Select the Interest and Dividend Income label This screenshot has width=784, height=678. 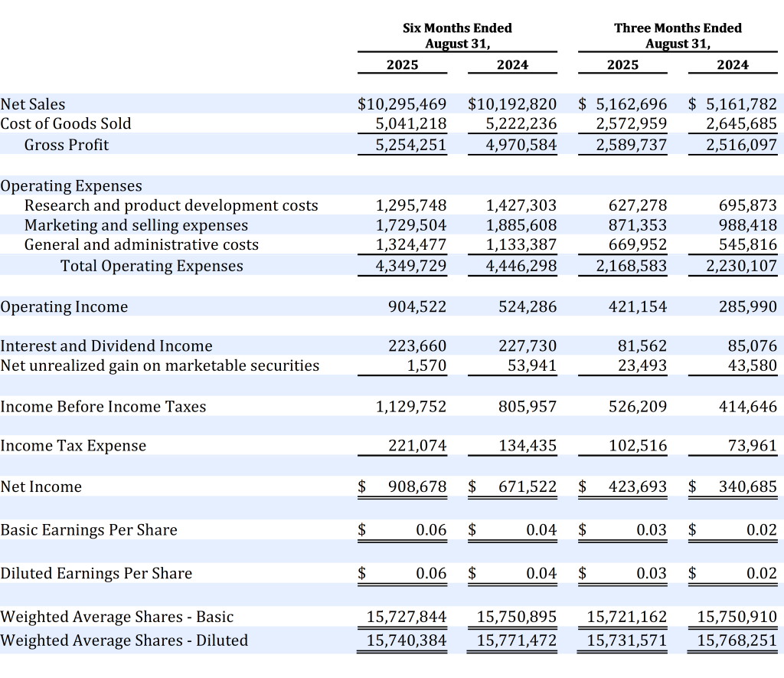pyautogui.click(x=106, y=346)
